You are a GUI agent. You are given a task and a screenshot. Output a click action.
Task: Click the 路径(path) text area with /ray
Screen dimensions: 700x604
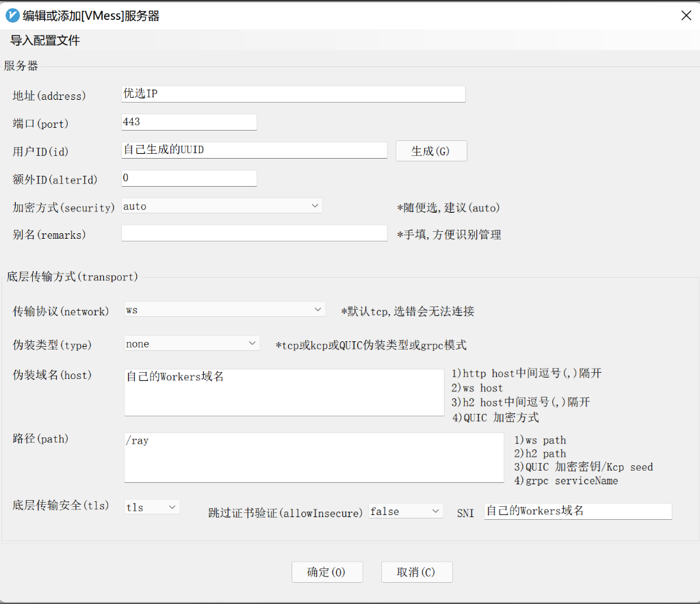(x=314, y=458)
